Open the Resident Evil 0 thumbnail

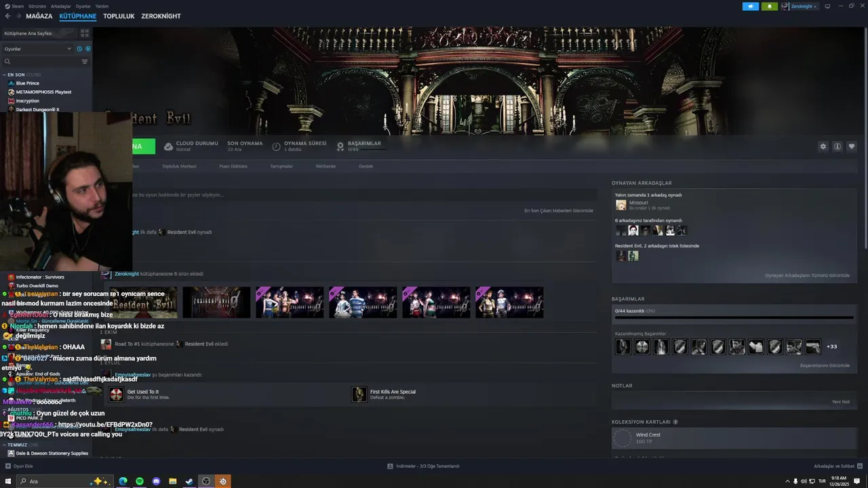(216, 302)
